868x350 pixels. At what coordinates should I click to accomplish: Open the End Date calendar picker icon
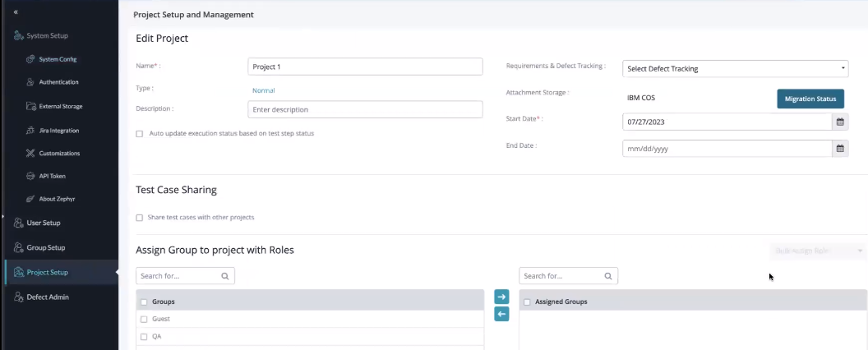pyautogui.click(x=840, y=149)
